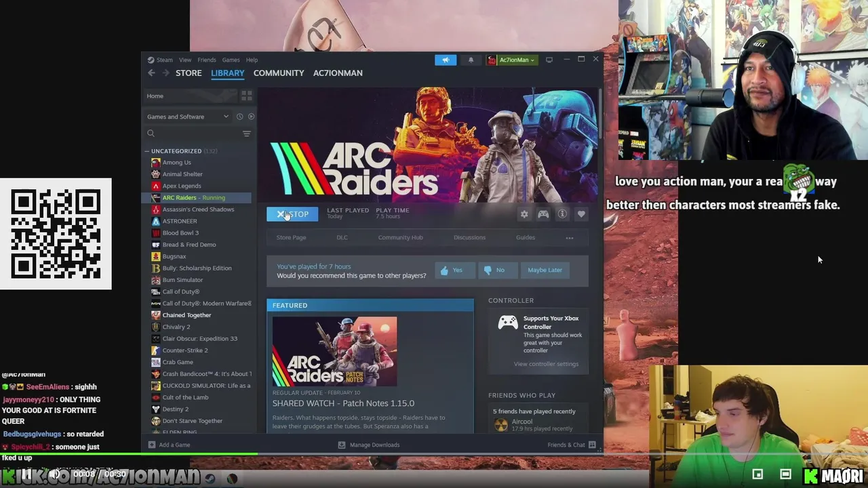This screenshot has height=488, width=868.
Task: Open ARC Raiders manage gear icon
Action: click(524, 214)
